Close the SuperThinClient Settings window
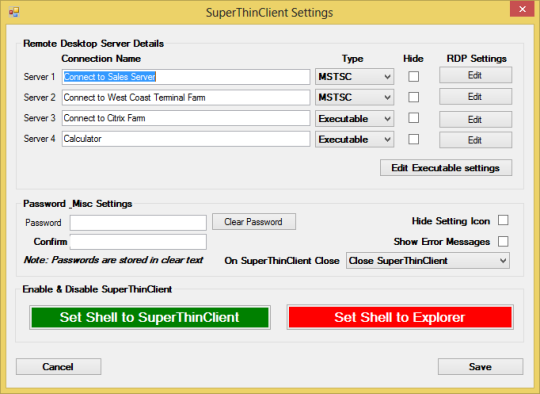This screenshot has height=394, width=540. coord(522,9)
